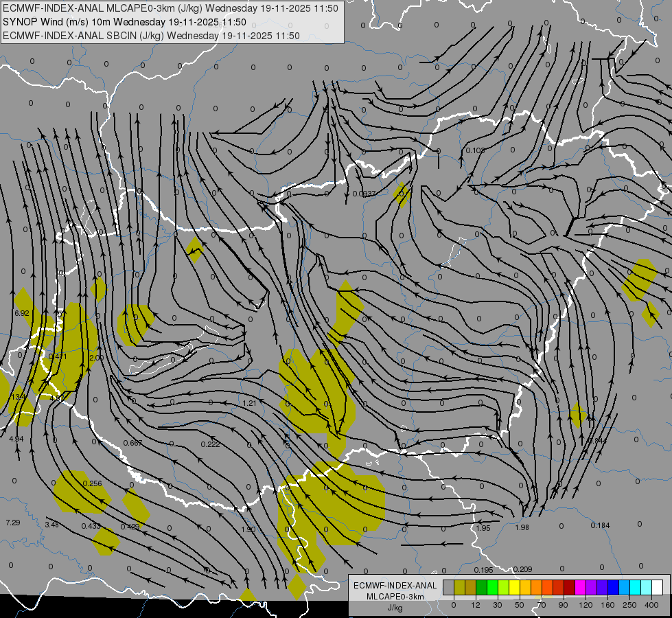Screen dimensions: 672x618
Task: Click the 'ECMWF-INDEX-ANAL MLCAPE0-3km' header line
Action: click(x=170, y=8)
